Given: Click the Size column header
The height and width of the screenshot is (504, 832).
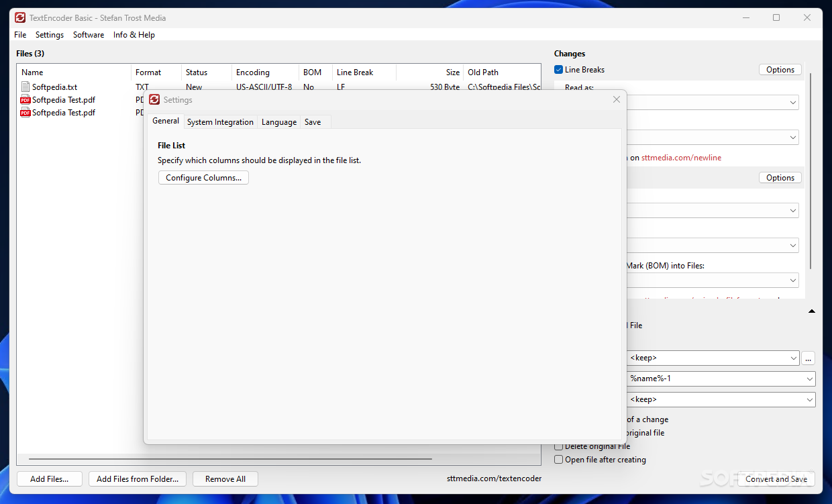Looking at the screenshot, I should (429, 72).
